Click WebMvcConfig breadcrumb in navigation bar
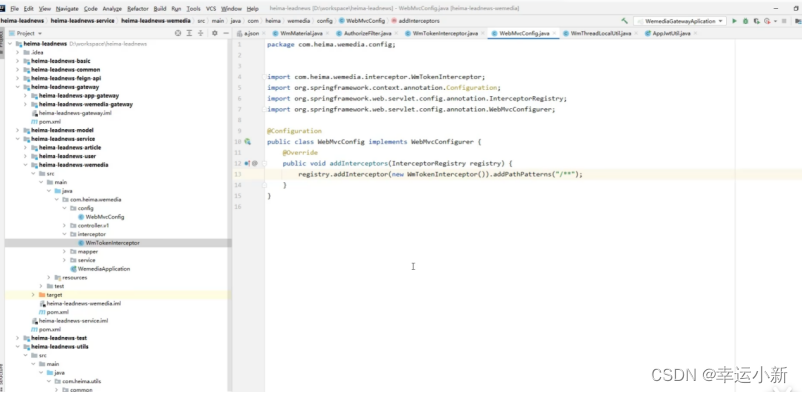803x393 pixels. point(362,21)
